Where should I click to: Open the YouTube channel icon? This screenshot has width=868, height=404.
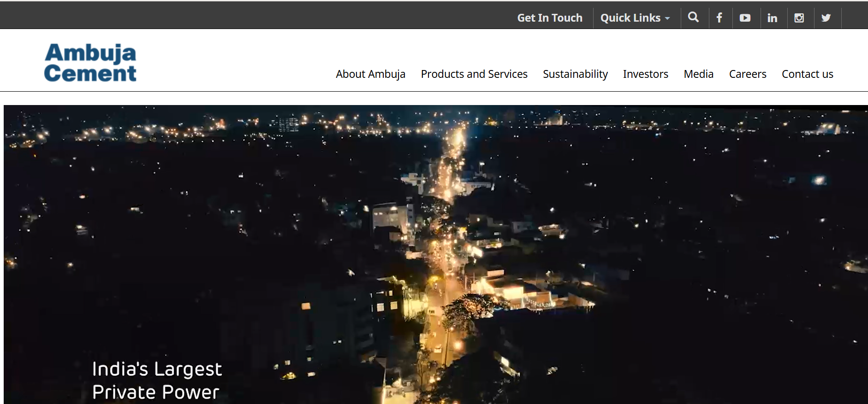[x=745, y=18]
